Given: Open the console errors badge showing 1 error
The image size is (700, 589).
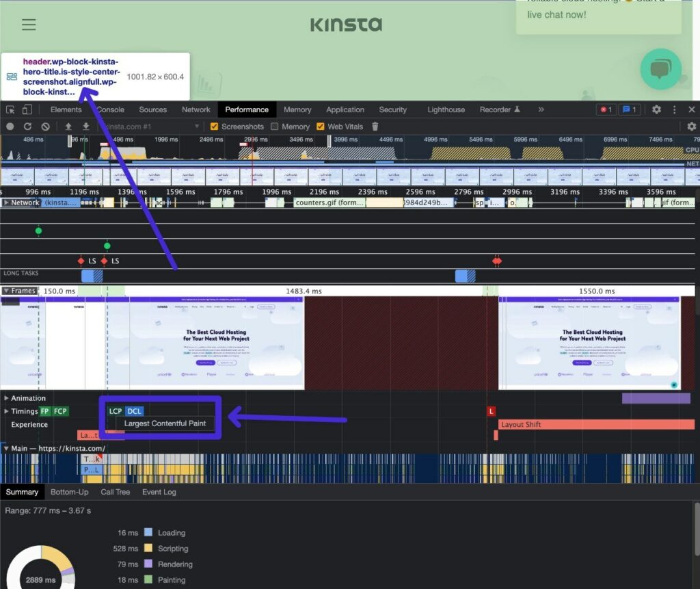Looking at the screenshot, I should pyautogui.click(x=605, y=109).
